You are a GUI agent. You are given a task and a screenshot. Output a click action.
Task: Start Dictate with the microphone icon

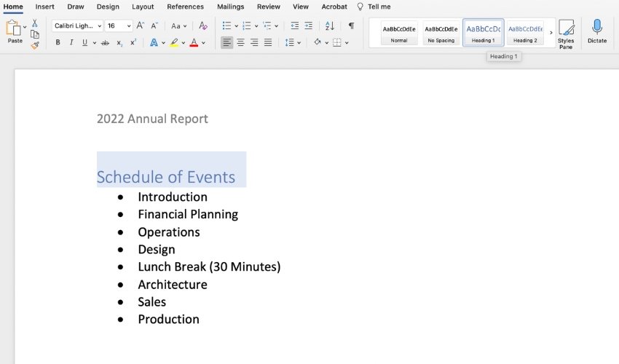597,31
